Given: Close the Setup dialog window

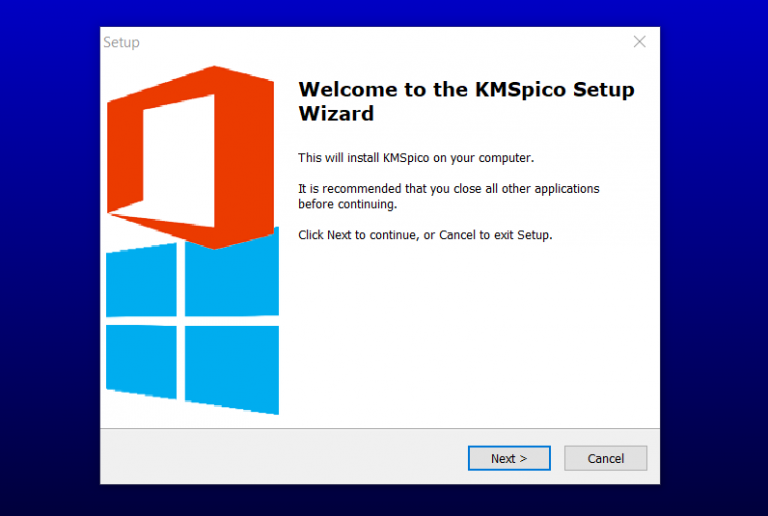Looking at the screenshot, I should point(639,42).
